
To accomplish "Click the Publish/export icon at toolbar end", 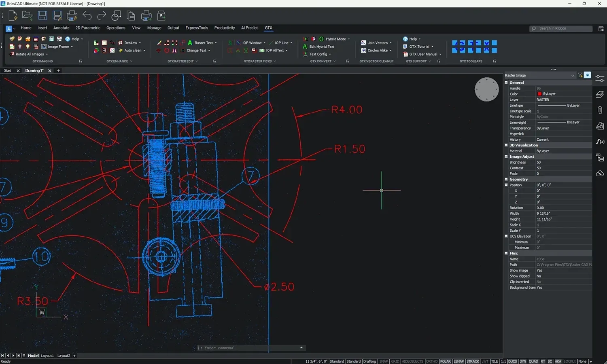I will (161, 16).
